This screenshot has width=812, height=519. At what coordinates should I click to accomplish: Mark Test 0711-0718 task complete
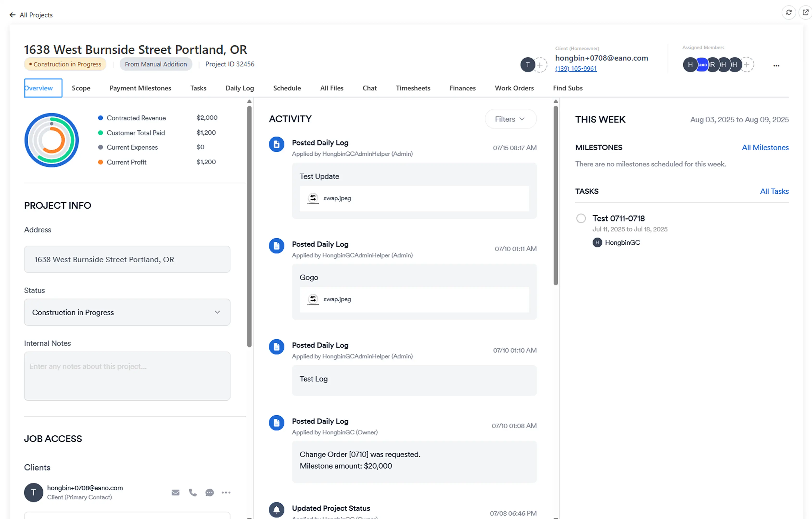581,218
